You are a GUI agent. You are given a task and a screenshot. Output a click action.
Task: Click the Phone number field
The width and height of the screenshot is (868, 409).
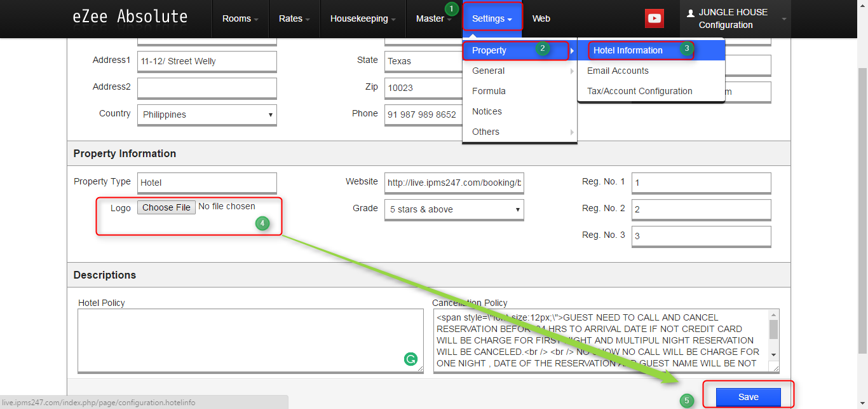(x=424, y=114)
